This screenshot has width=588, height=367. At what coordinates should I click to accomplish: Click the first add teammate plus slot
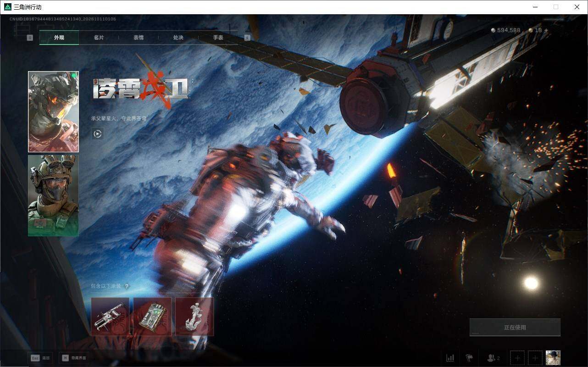click(x=517, y=358)
